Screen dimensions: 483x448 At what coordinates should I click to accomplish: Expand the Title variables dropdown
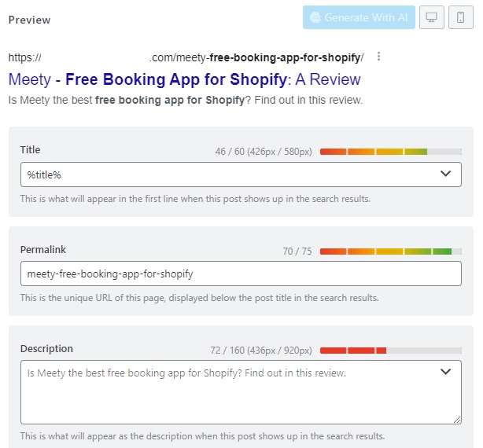tap(445, 174)
